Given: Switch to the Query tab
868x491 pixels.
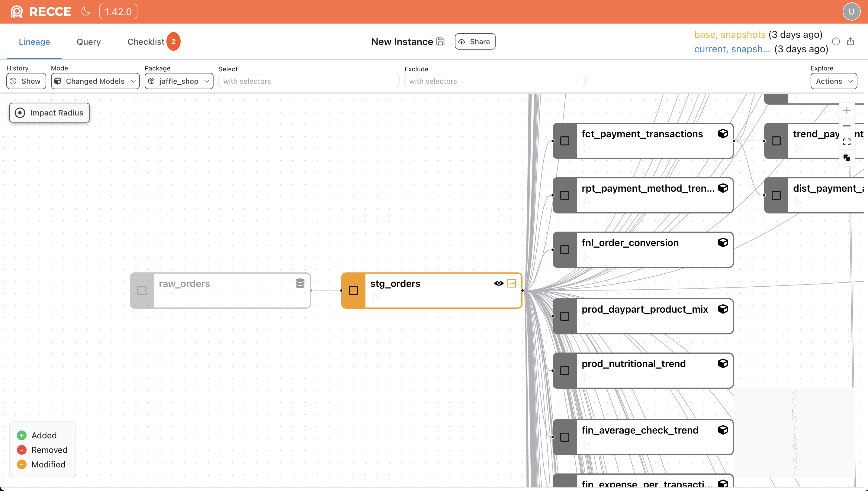Looking at the screenshot, I should click(88, 41).
